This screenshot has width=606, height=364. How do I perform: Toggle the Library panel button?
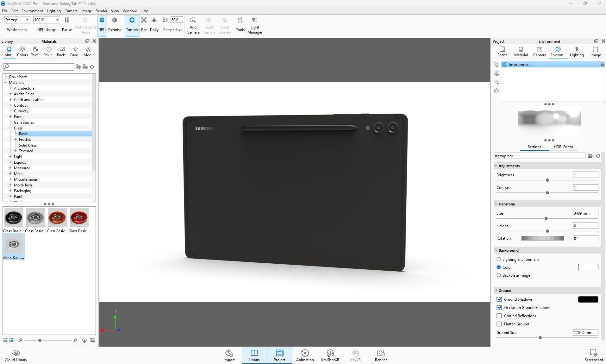254,355
